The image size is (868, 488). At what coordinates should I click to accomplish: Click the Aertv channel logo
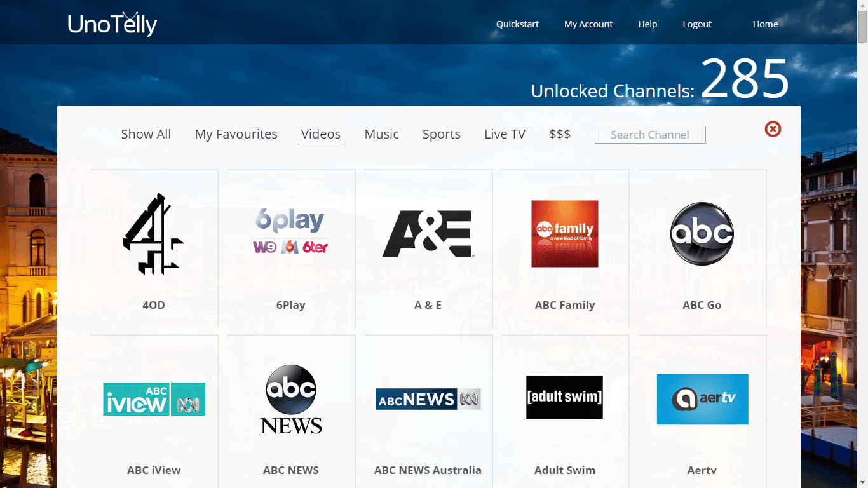702,399
